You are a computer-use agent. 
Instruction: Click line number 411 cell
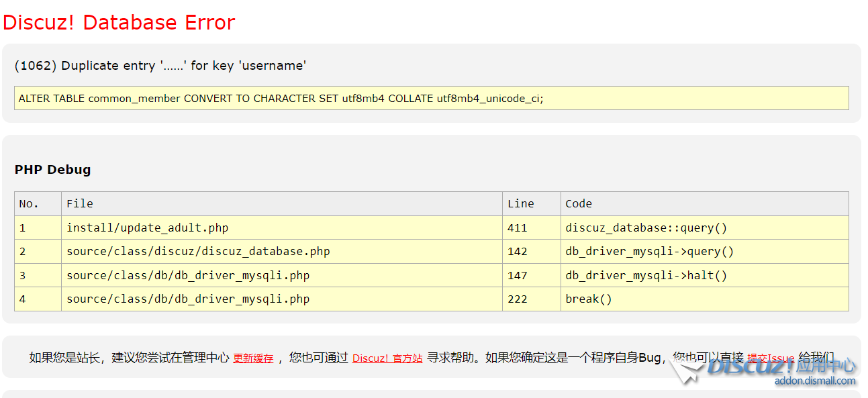[518, 228]
